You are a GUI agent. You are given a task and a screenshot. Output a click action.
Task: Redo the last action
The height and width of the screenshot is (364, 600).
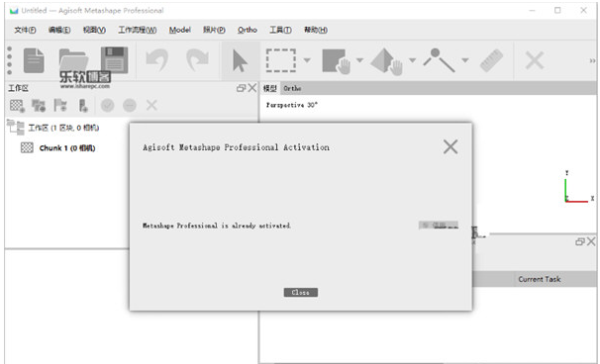pyautogui.click(x=197, y=60)
